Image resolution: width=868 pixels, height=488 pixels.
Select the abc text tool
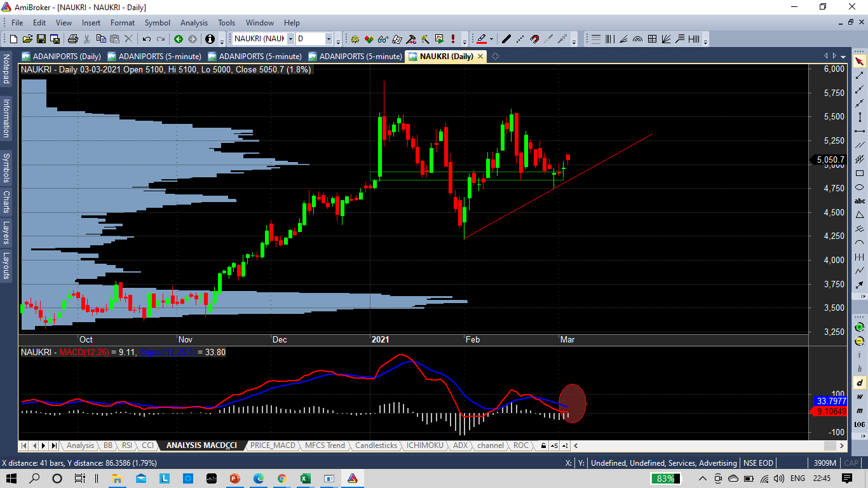(x=859, y=201)
